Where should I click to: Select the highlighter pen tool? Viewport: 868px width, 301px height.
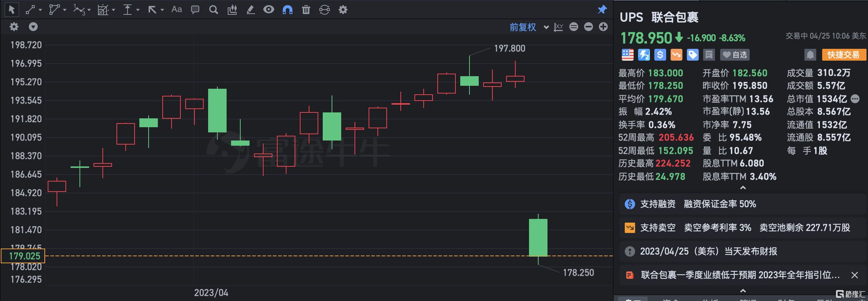tap(251, 10)
